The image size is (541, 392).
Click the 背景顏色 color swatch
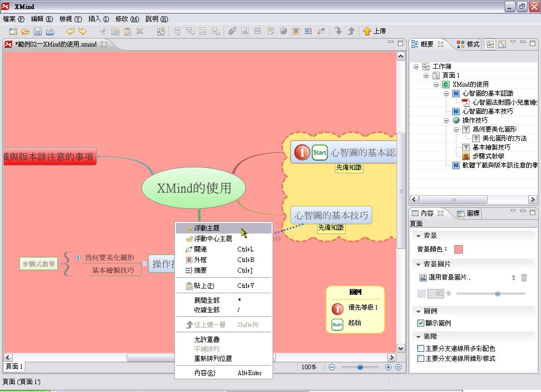(459, 249)
